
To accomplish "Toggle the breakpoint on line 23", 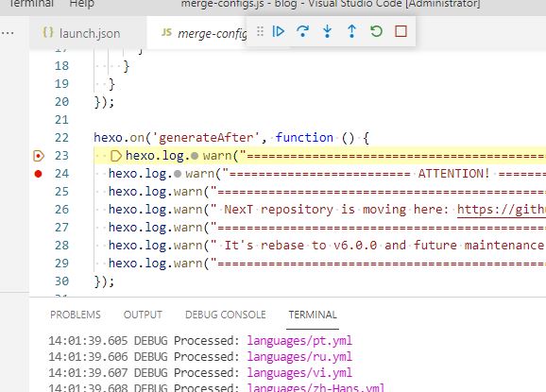I will pyautogui.click(x=39, y=156).
